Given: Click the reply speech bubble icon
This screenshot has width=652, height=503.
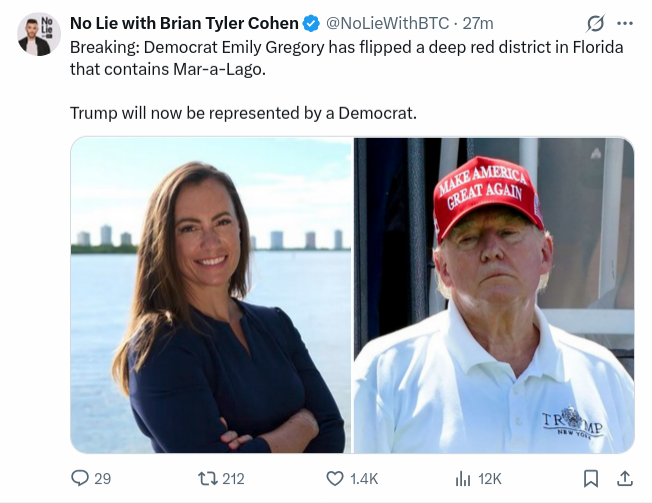Looking at the screenshot, I should (80, 479).
